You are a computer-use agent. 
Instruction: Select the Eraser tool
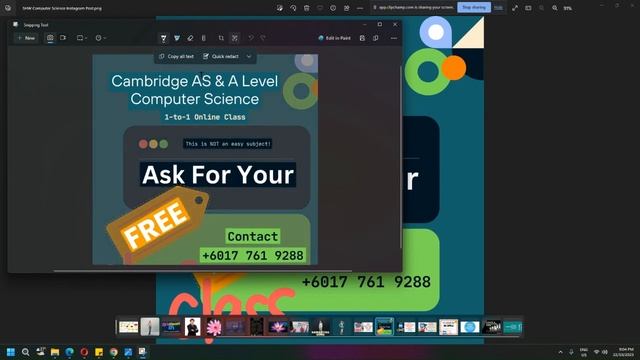click(190, 38)
